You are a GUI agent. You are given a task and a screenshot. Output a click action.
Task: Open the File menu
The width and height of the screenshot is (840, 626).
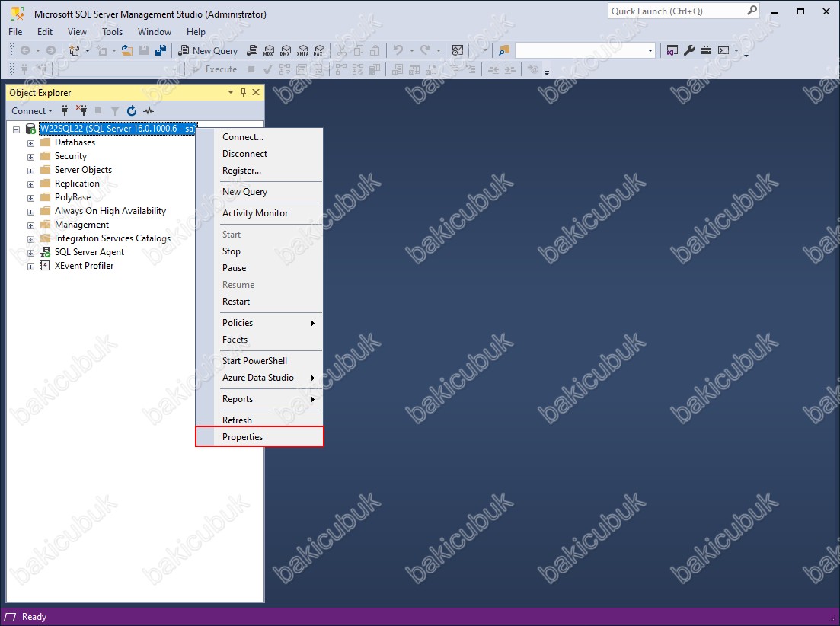tap(15, 31)
